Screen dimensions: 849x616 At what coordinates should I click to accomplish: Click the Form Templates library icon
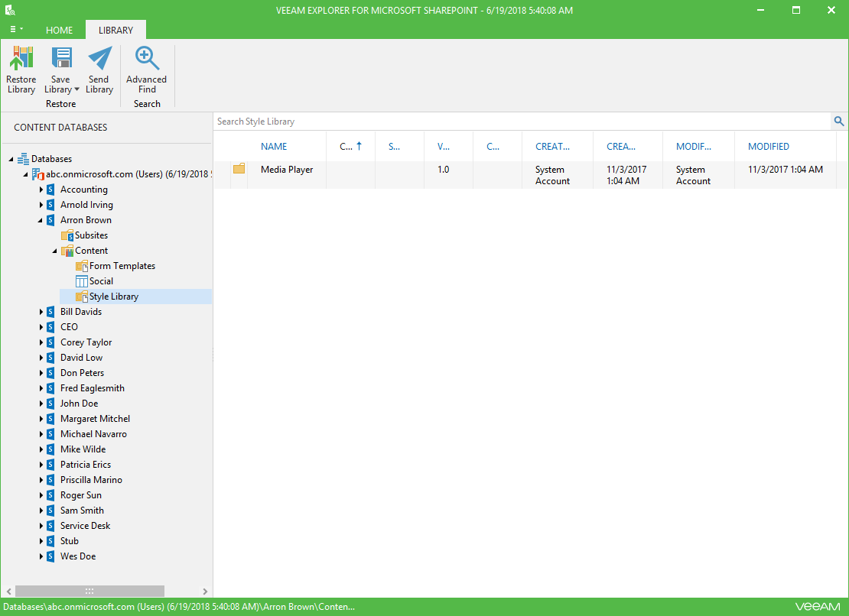pos(82,266)
